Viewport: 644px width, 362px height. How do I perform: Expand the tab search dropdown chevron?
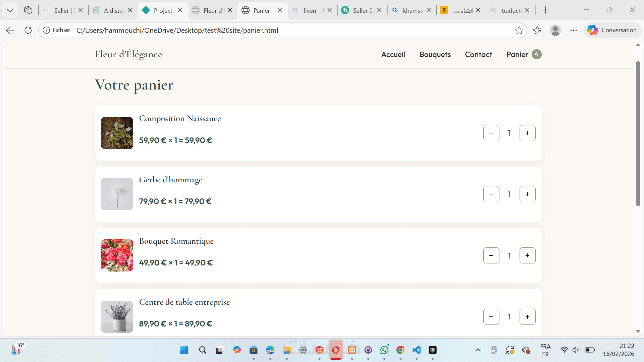(10, 10)
